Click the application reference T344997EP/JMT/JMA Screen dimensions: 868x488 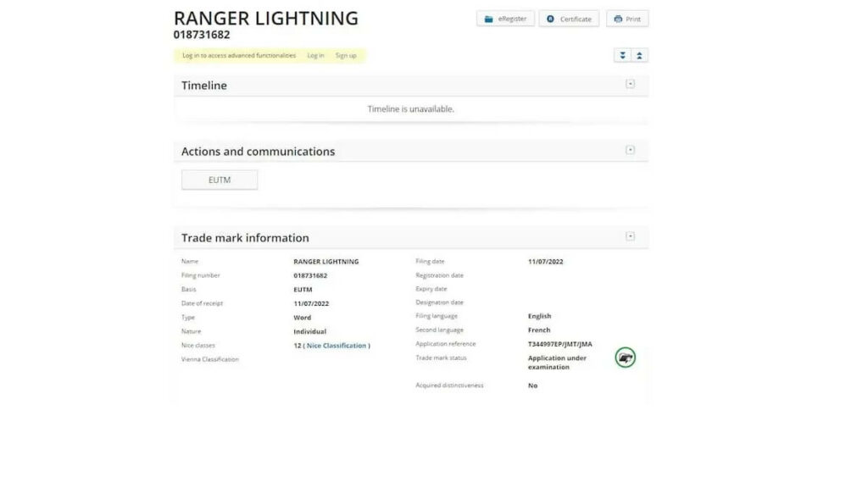[559, 344]
